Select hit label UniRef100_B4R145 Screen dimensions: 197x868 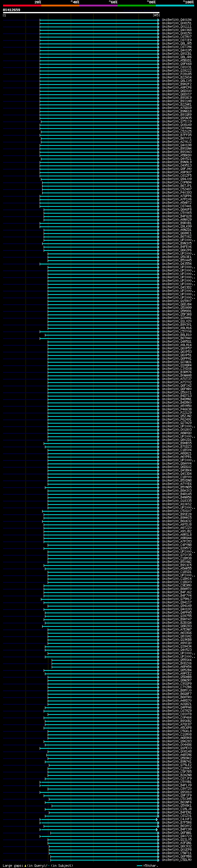176,494
